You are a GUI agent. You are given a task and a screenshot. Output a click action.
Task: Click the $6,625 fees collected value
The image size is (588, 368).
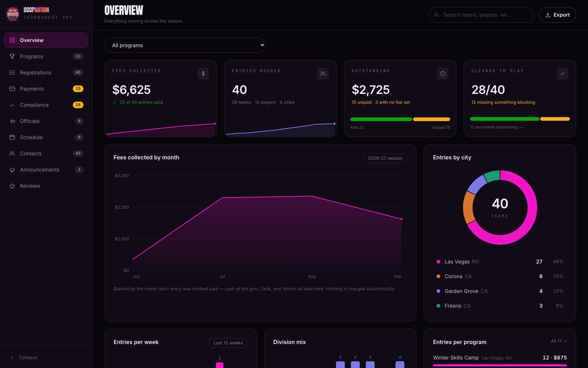[132, 90]
